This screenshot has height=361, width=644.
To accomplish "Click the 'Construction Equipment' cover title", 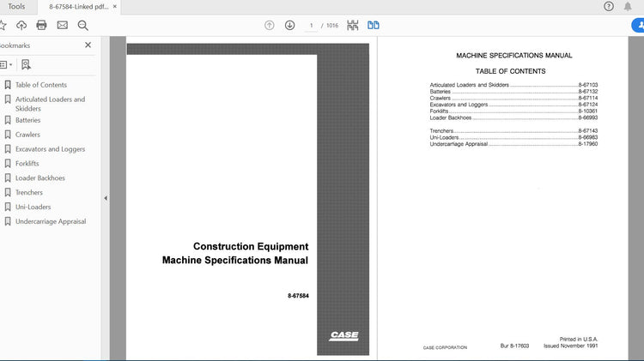I will tap(251, 246).
